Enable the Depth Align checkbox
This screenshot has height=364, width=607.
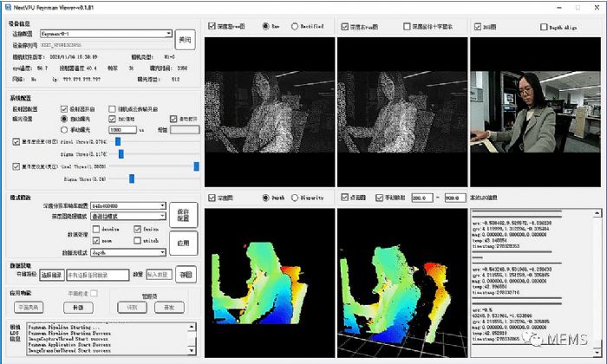click(x=544, y=27)
